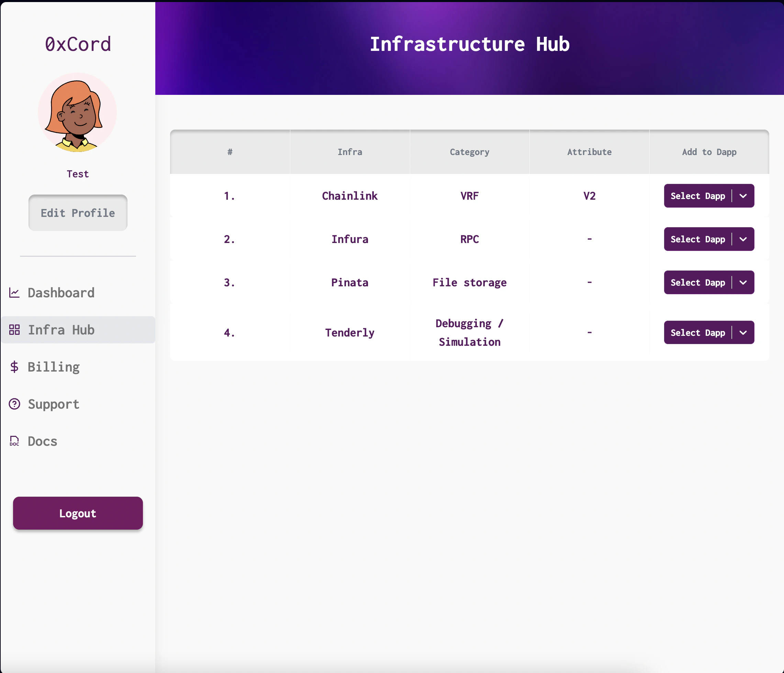Navigate to Docs
The image size is (784, 673).
coord(42,441)
